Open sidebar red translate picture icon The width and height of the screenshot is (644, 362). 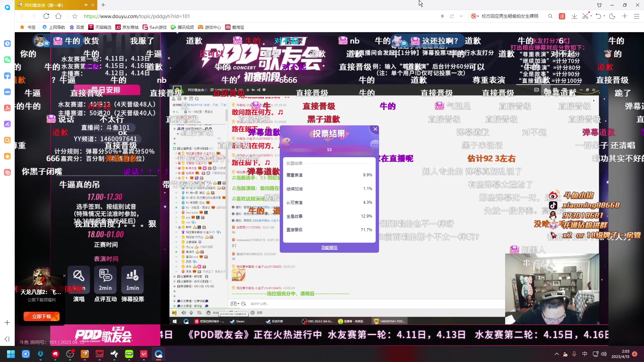tap(7, 172)
